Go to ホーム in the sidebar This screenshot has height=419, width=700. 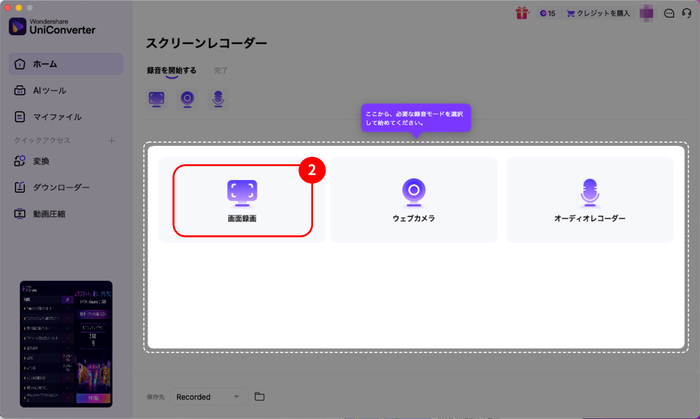(x=65, y=65)
